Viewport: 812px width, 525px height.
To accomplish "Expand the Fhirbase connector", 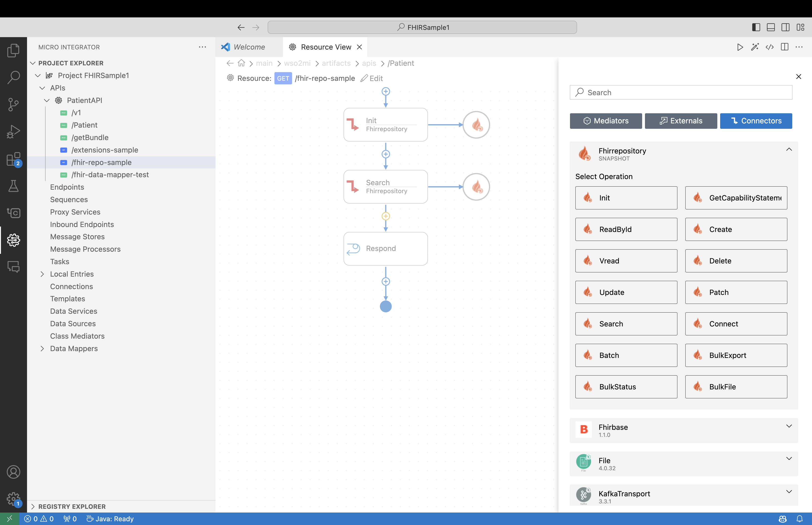I will pos(789,426).
